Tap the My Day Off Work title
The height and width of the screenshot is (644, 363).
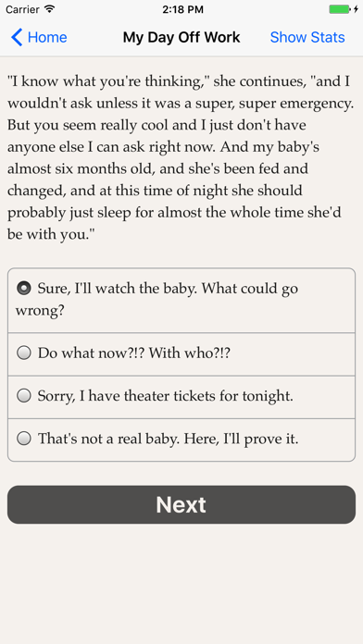(181, 37)
